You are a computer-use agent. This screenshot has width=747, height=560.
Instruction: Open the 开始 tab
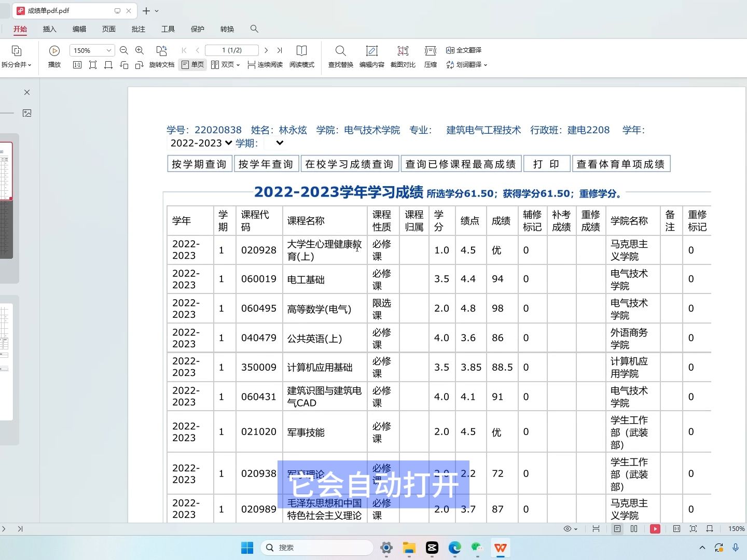[20, 29]
